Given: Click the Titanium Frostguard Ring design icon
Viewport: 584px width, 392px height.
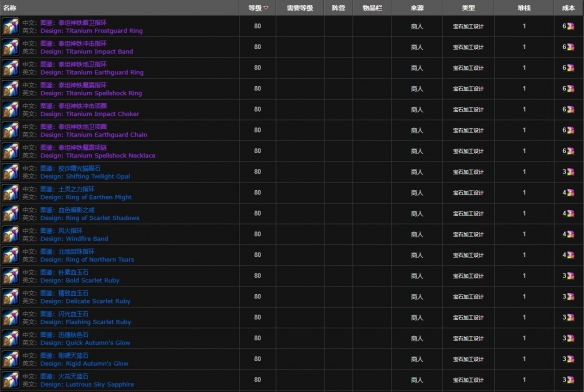Looking at the screenshot, I should click(x=10, y=26).
